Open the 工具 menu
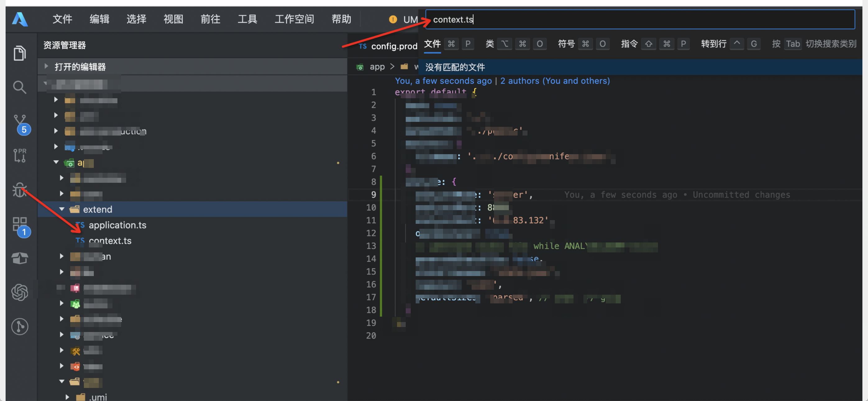 248,19
